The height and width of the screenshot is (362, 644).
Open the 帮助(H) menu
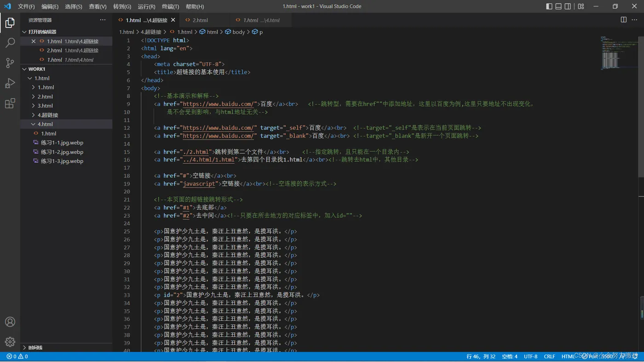195,6
